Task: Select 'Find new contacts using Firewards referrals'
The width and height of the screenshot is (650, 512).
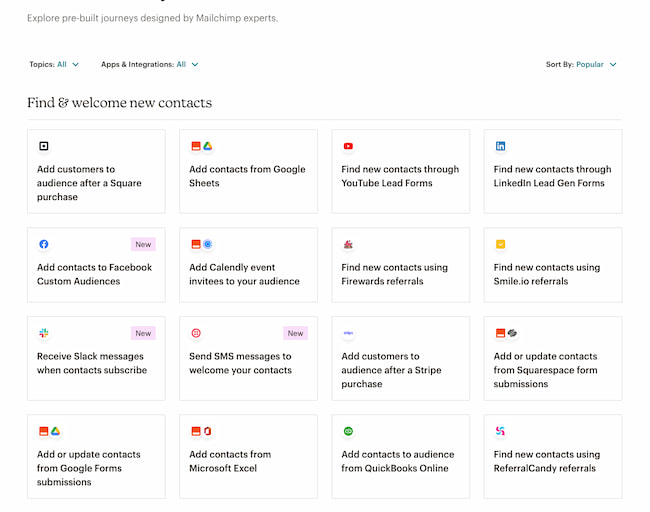Action: point(400,264)
